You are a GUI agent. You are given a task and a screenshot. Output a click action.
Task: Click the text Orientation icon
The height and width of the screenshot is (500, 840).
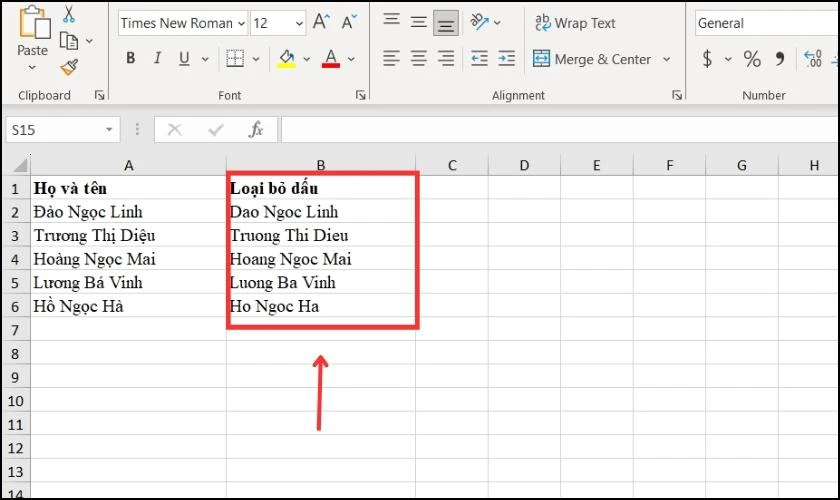[x=479, y=22]
